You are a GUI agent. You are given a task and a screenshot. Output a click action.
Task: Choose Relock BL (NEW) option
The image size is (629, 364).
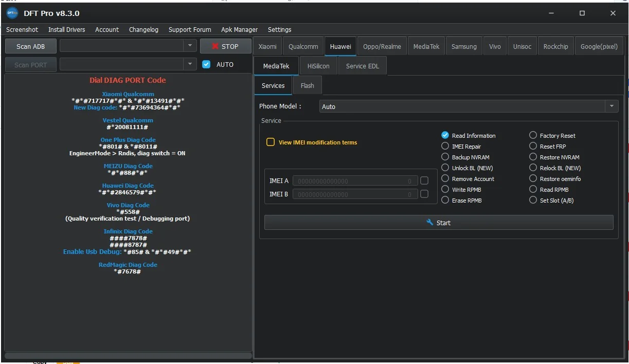point(533,168)
